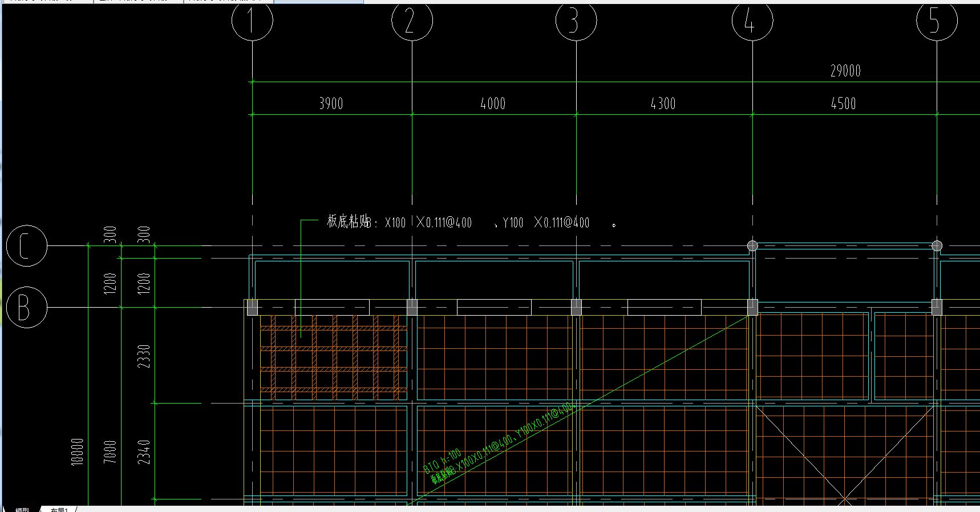Image resolution: width=980 pixels, height=512 pixels.
Task: Click grid axis bubble letter C
Action: 26,246
